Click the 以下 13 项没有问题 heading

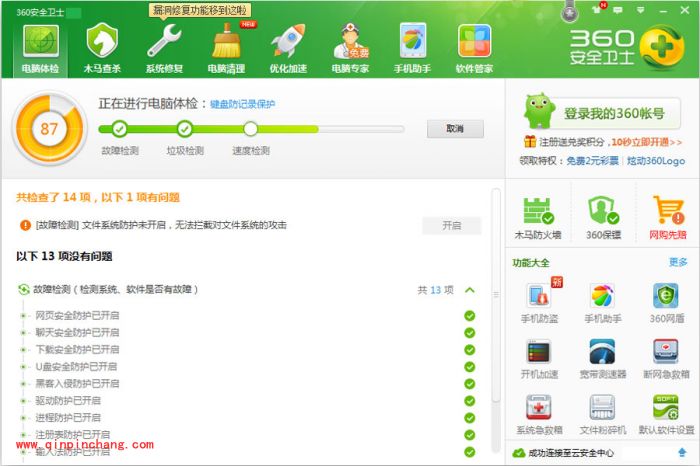[64, 256]
